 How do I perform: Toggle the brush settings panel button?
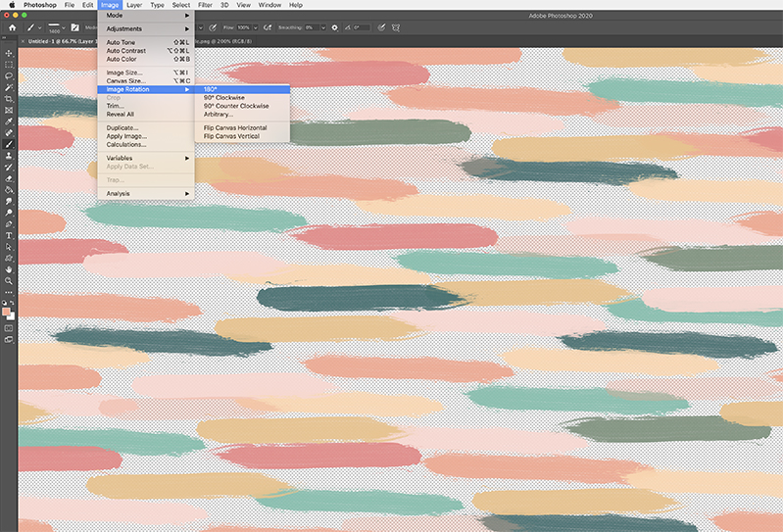tap(74, 26)
